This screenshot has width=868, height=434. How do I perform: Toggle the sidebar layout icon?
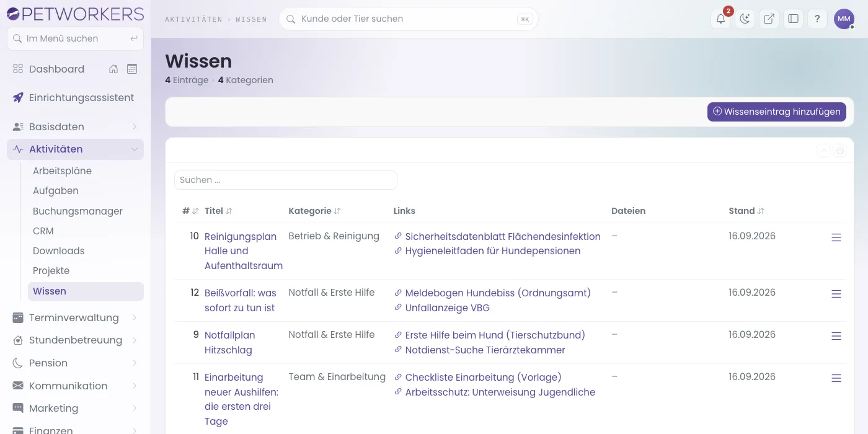click(x=793, y=19)
